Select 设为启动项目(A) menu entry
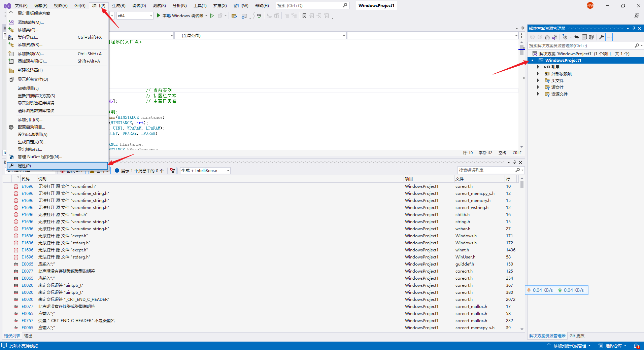Image resolution: width=644 pixels, height=350 pixels. [x=58, y=134]
